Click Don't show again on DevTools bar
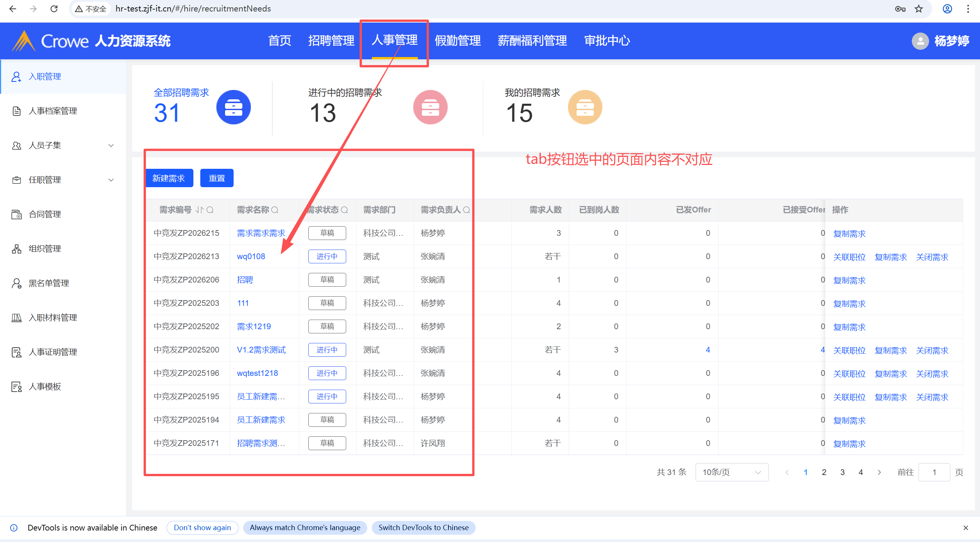This screenshot has width=980, height=542. 202,527
